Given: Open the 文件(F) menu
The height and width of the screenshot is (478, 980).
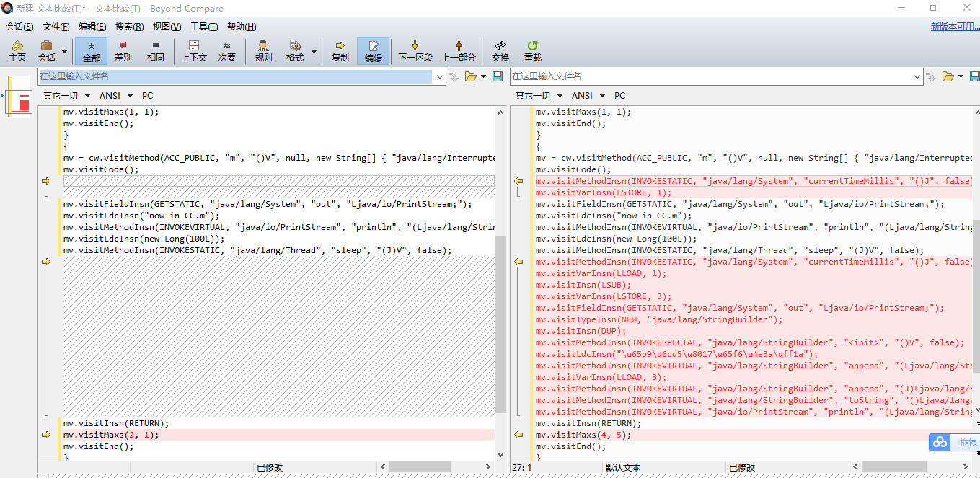Looking at the screenshot, I should coord(56,27).
